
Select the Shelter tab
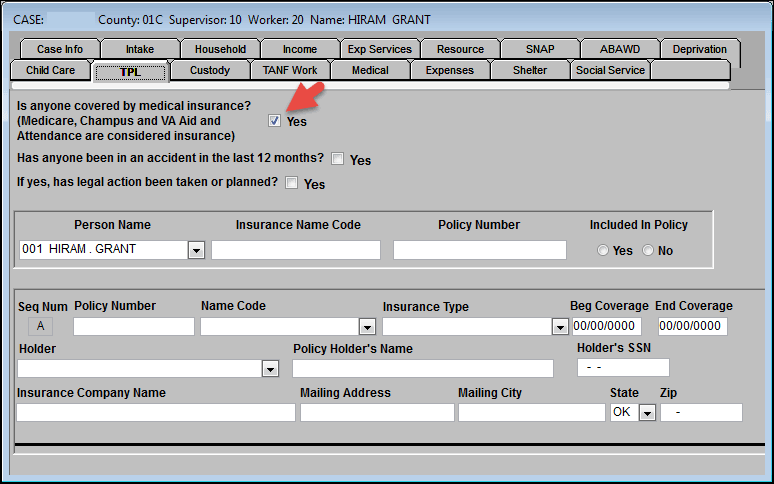pyautogui.click(x=530, y=70)
